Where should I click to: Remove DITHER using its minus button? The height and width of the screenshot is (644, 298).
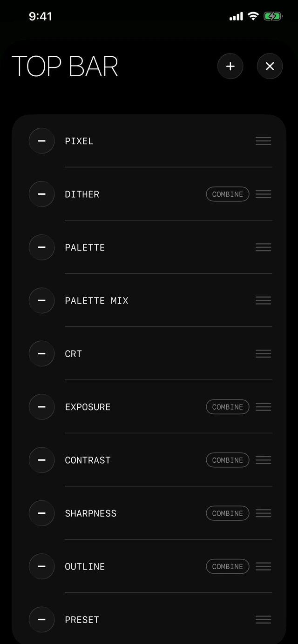click(x=42, y=194)
